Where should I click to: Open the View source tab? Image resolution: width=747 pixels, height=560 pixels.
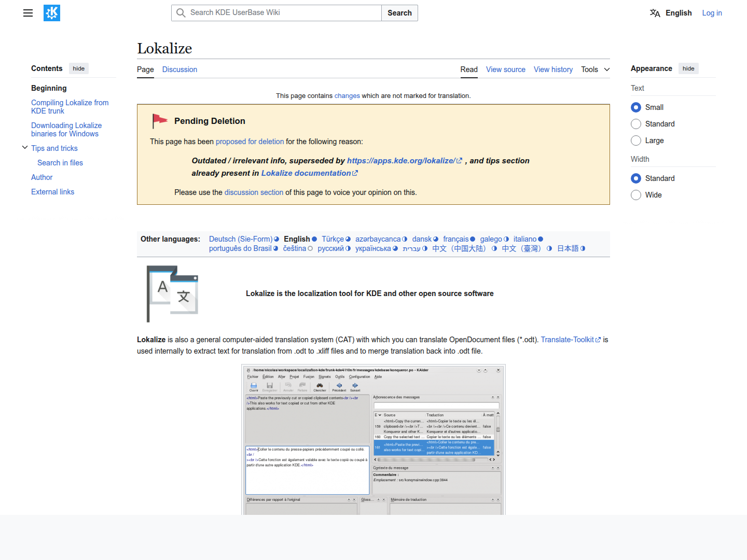(x=506, y=69)
